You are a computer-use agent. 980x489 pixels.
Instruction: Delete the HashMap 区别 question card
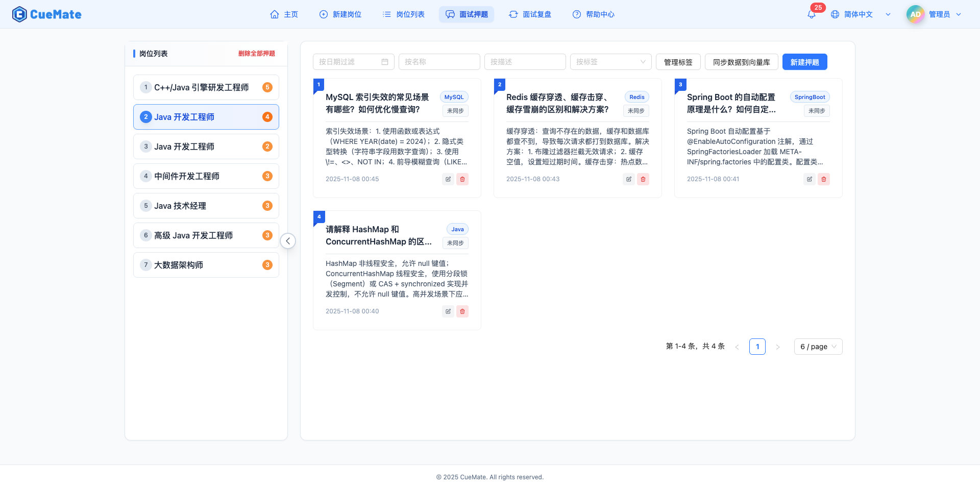coord(462,311)
